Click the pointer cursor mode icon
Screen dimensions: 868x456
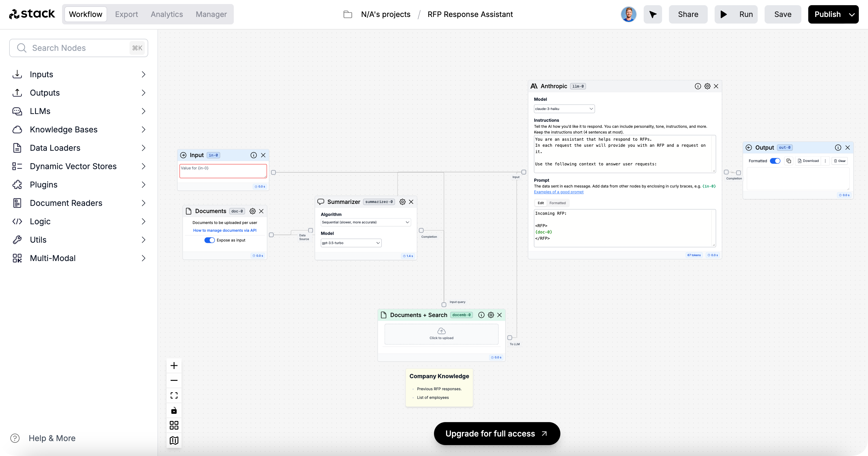653,14
